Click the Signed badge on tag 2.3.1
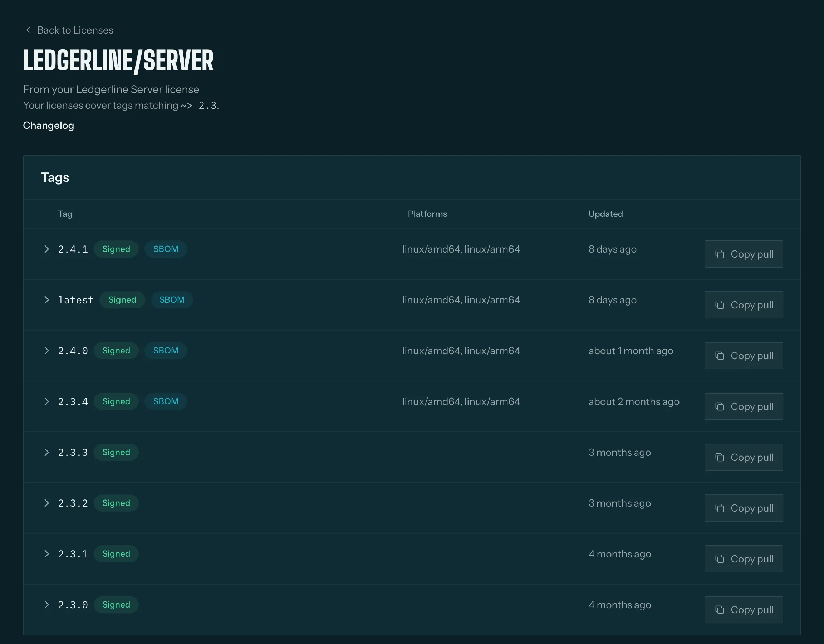 (x=116, y=554)
